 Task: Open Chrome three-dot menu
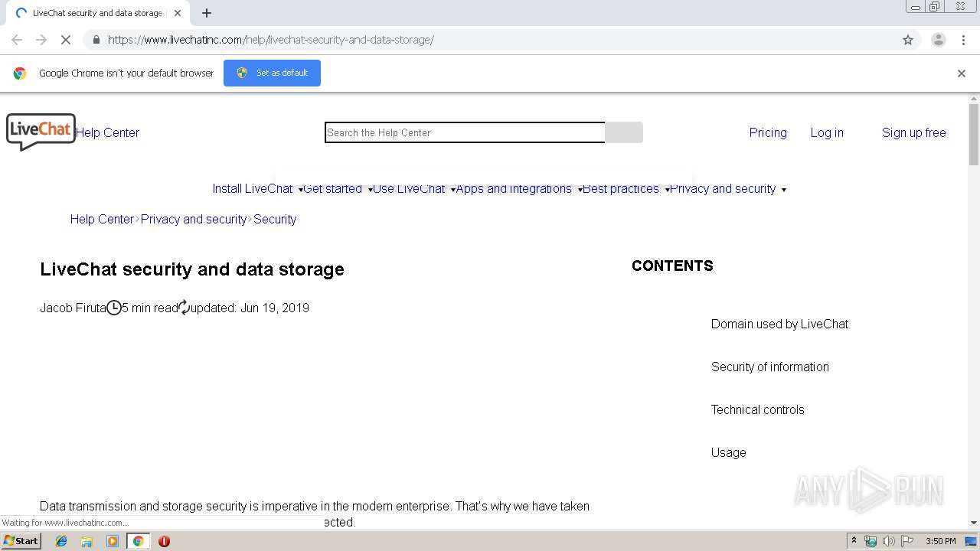[x=963, y=40]
